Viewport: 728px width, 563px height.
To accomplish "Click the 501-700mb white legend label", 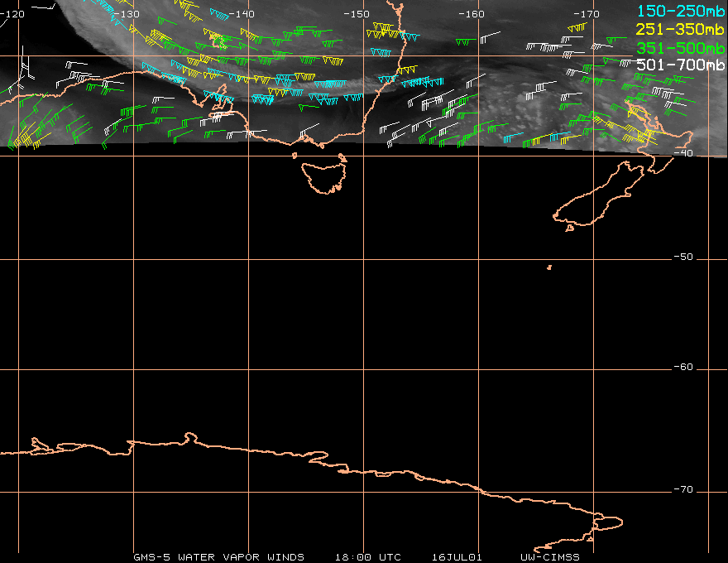I will (x=680, y=65).
